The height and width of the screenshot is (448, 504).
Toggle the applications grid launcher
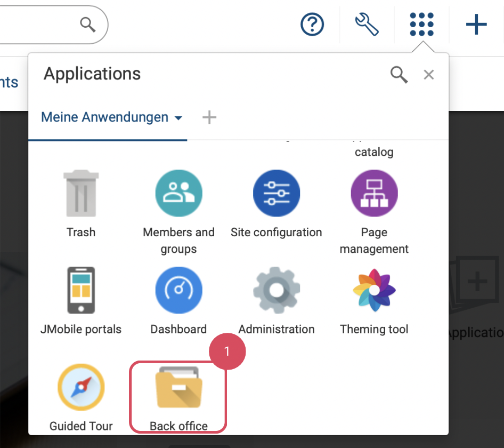pos(421,25)
